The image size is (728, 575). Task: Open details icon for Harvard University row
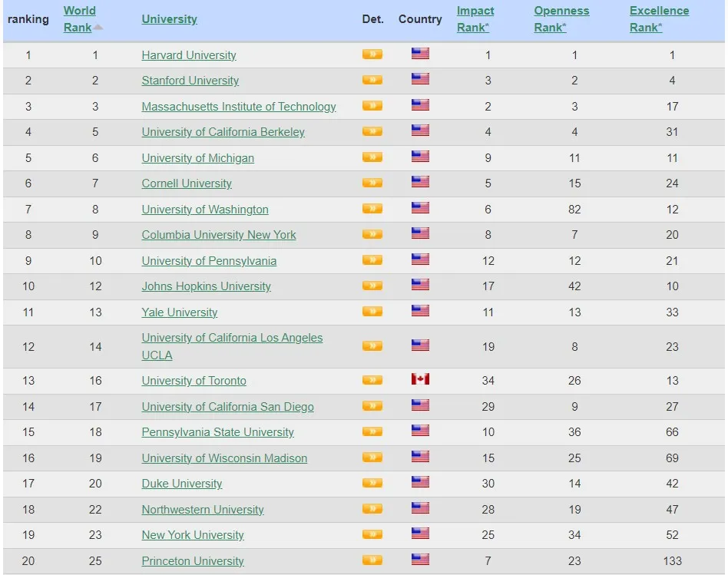[372, 55]
